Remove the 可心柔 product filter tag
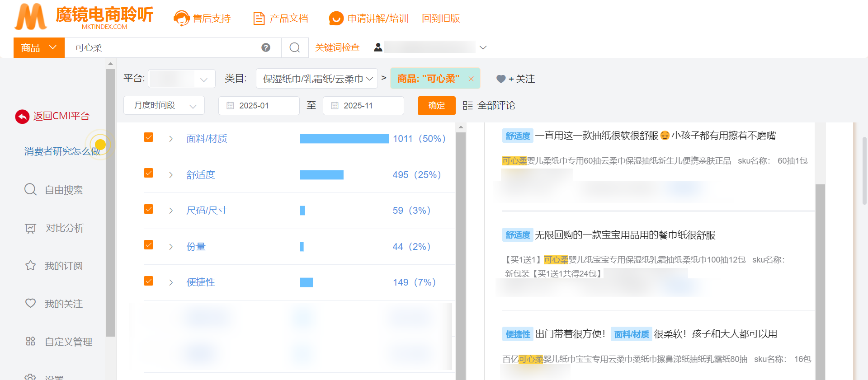This screenshot has height=380, width=868. click(x=471, y=79)
